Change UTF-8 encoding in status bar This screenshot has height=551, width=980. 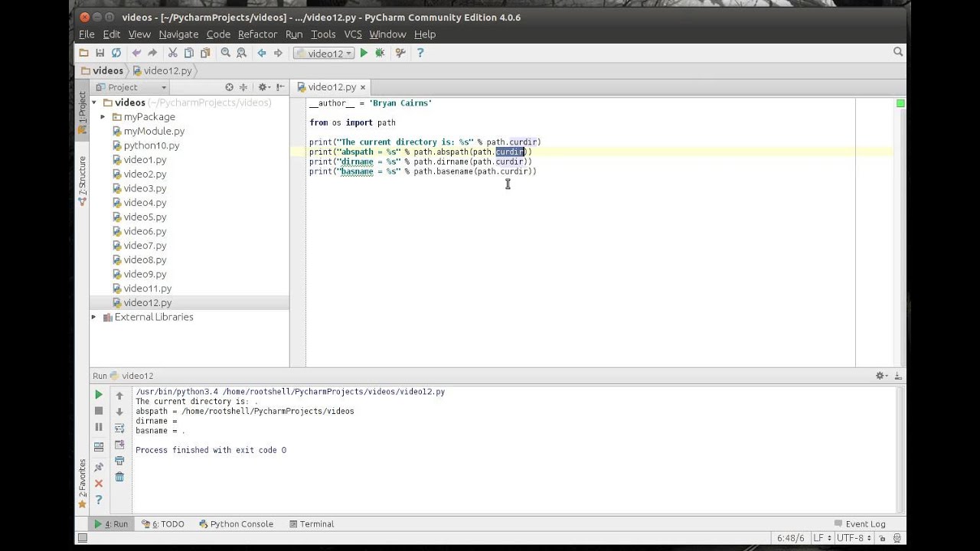854,538
